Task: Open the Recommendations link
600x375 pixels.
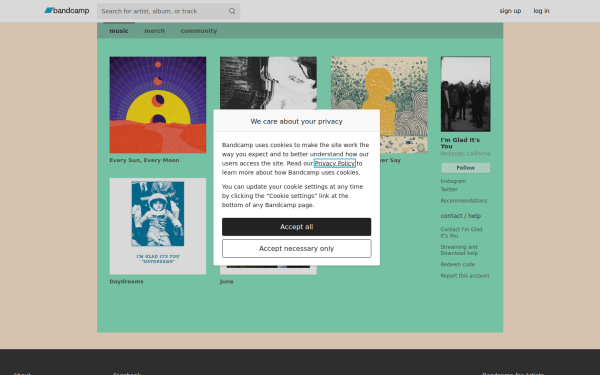Action: pos(463,201)
